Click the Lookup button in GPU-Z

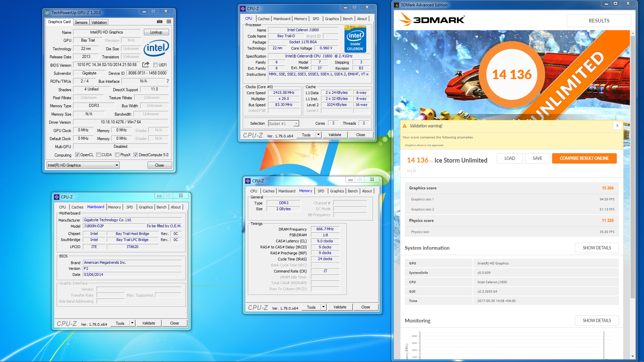tap(156, 32)
